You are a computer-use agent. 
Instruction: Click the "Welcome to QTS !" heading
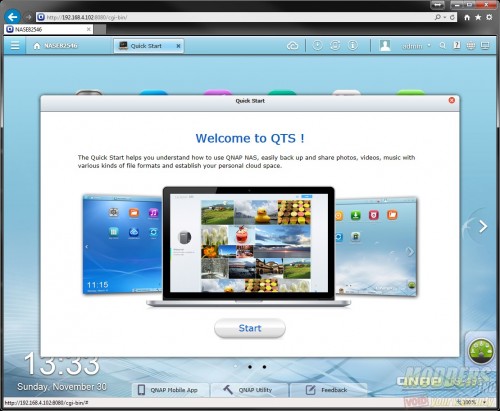250,138
